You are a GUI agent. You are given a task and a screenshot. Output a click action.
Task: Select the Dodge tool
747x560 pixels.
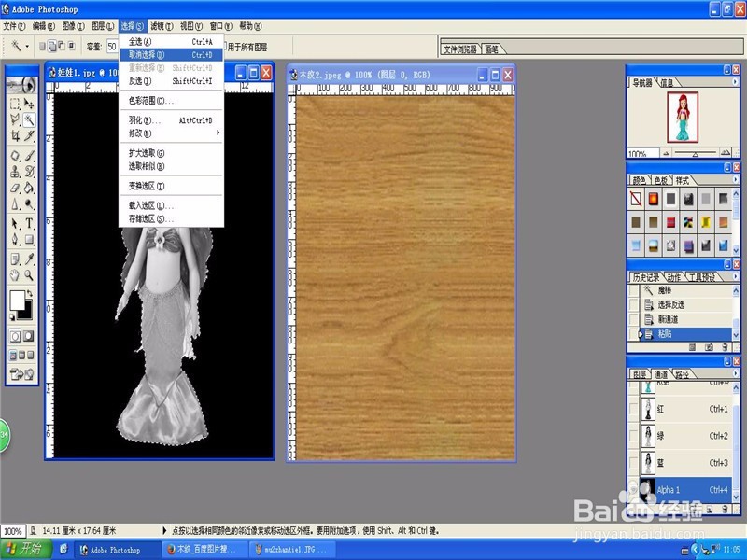[x=29, y=204]
